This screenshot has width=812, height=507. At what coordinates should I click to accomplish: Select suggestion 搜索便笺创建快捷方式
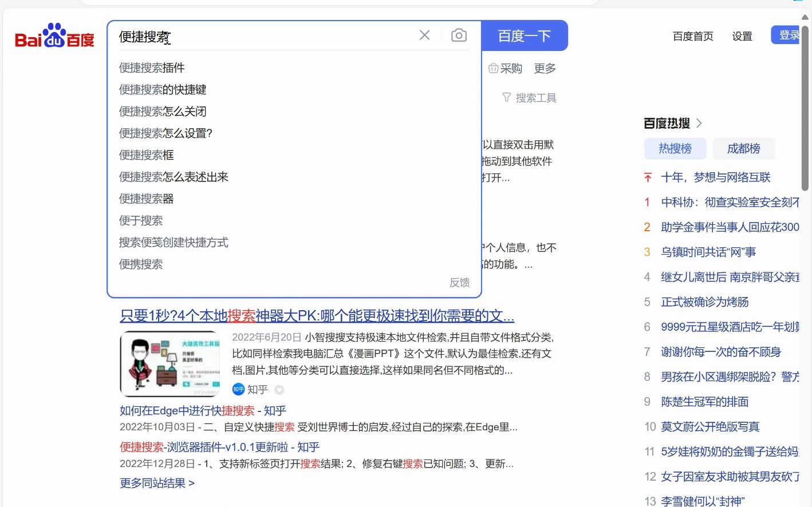(174, 242)
